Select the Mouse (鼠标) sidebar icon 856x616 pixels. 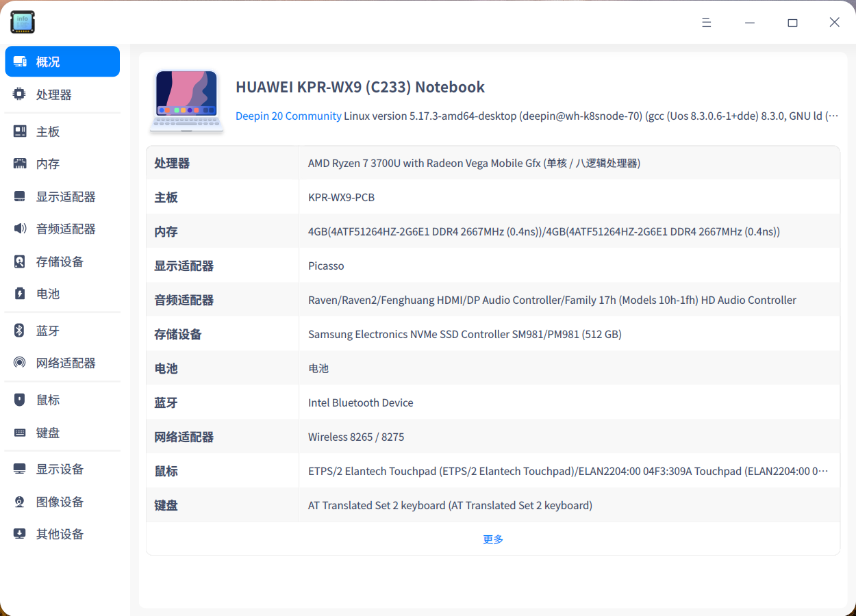coord(19,400)
